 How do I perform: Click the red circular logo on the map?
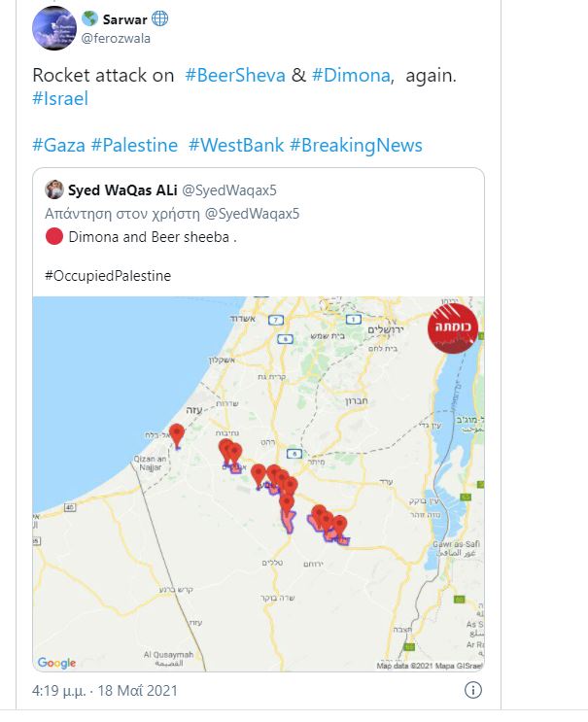[x=453, y=328]
